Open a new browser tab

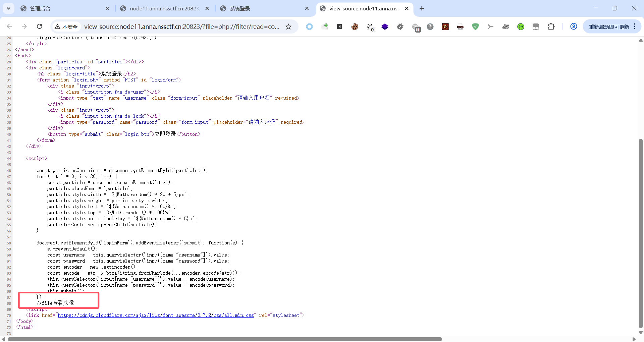422,8
